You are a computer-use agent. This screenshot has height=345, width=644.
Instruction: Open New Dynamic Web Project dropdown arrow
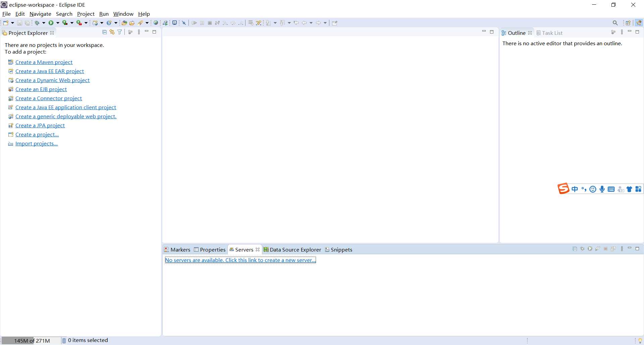pos(102,23)
